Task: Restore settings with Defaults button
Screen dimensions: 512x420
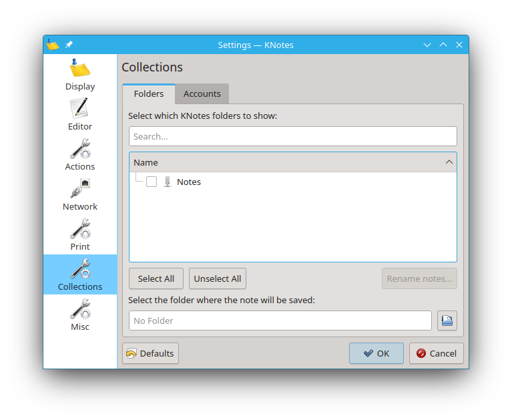Action: (x=151, y=353)
